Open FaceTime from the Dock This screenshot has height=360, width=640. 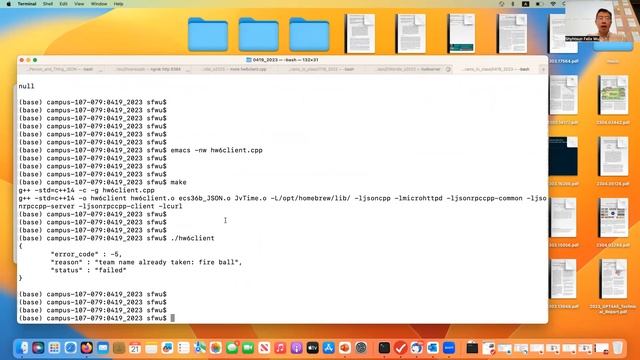(248, 348)
